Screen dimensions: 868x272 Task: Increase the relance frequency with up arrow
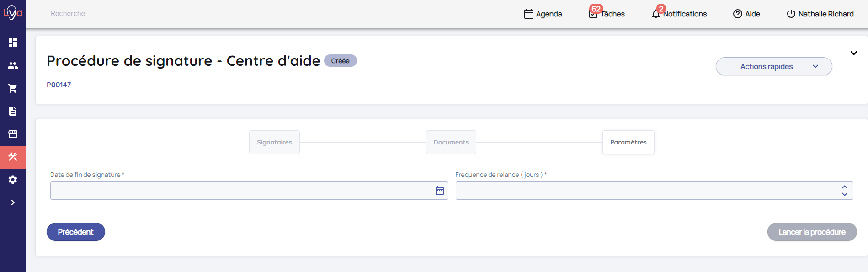pyautogui.click(x=845, y=187)
